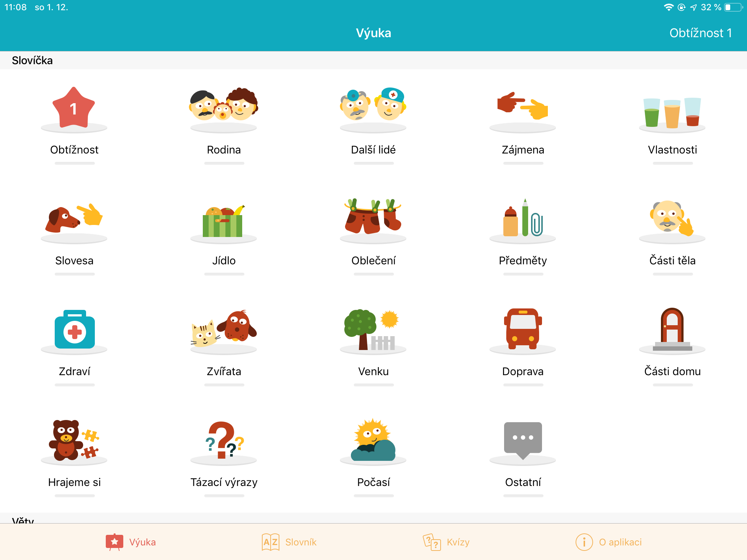Click progress bar under Zvířata

(x=224, y=385)
